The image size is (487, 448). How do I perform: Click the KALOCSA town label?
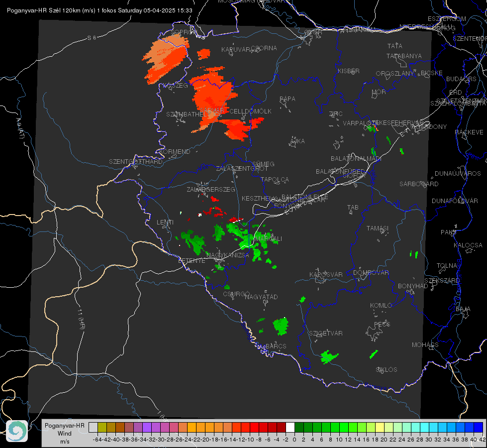pyautogui.click(x=468, y=245)
